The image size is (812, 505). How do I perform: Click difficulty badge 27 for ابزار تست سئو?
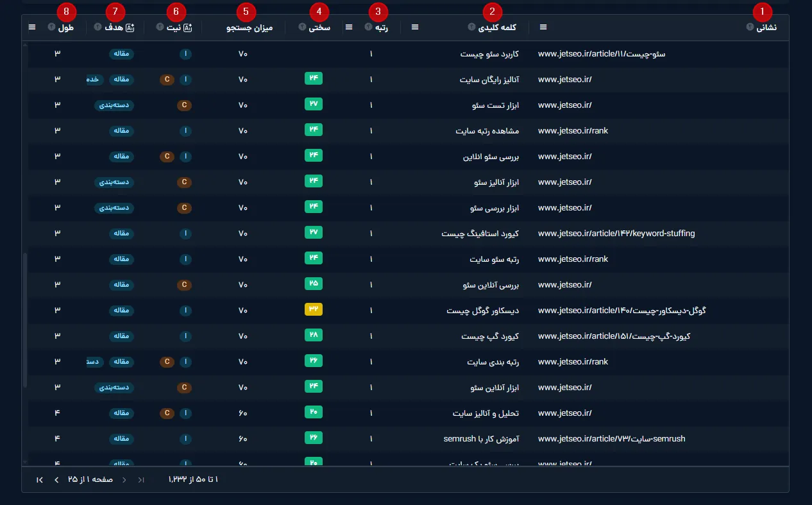[x=314, y=104]
